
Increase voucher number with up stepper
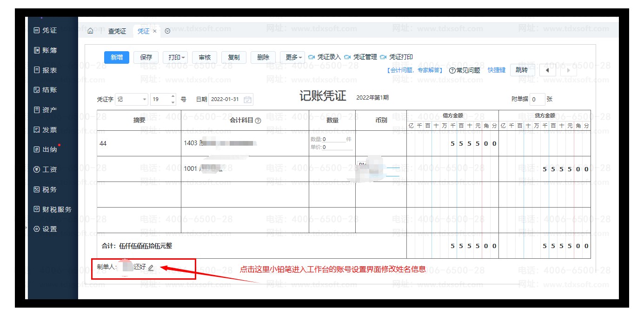[x=173, y=96]
